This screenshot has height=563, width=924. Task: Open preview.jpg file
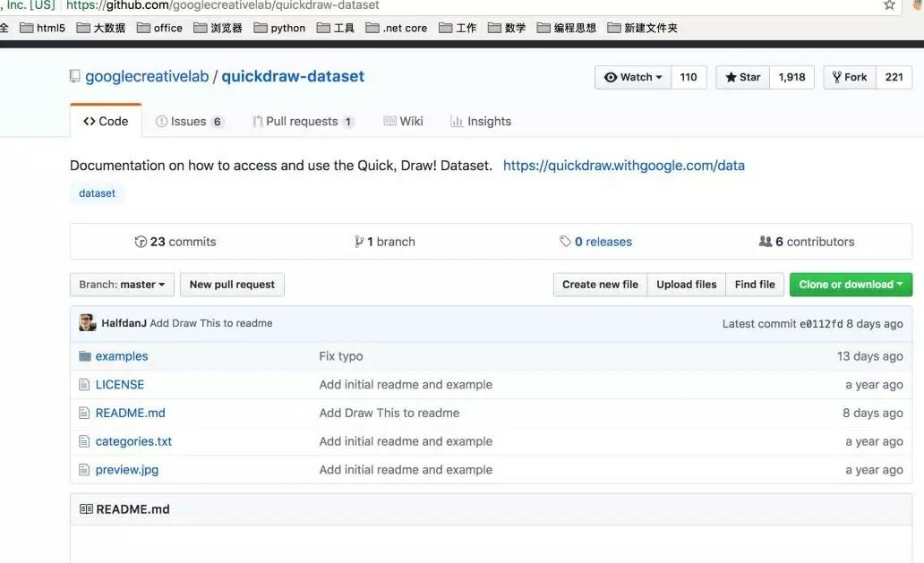126,470
